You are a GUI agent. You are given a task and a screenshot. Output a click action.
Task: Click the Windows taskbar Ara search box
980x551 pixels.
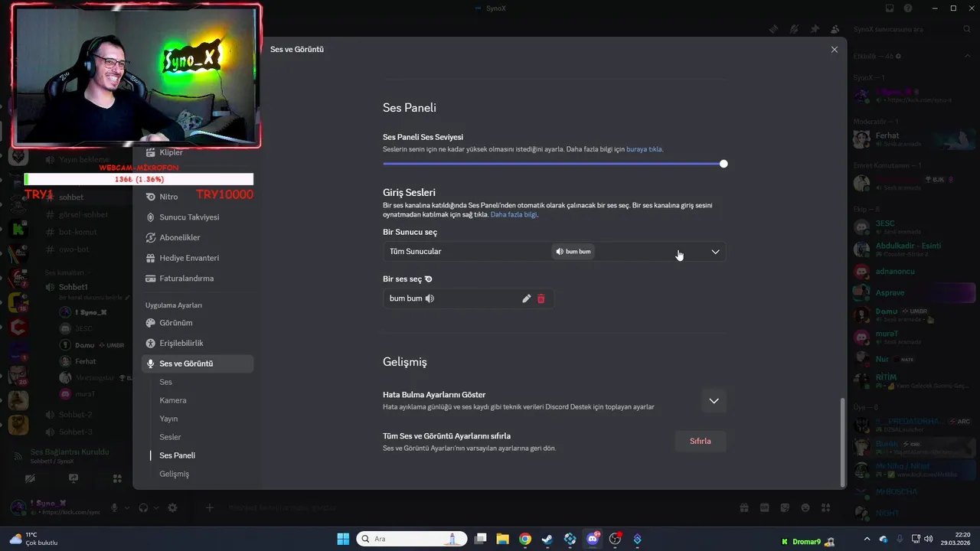[412, 539]
